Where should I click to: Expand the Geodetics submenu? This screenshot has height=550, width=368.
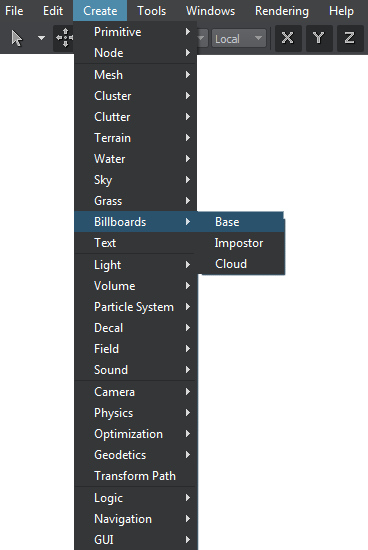point(135,455)
